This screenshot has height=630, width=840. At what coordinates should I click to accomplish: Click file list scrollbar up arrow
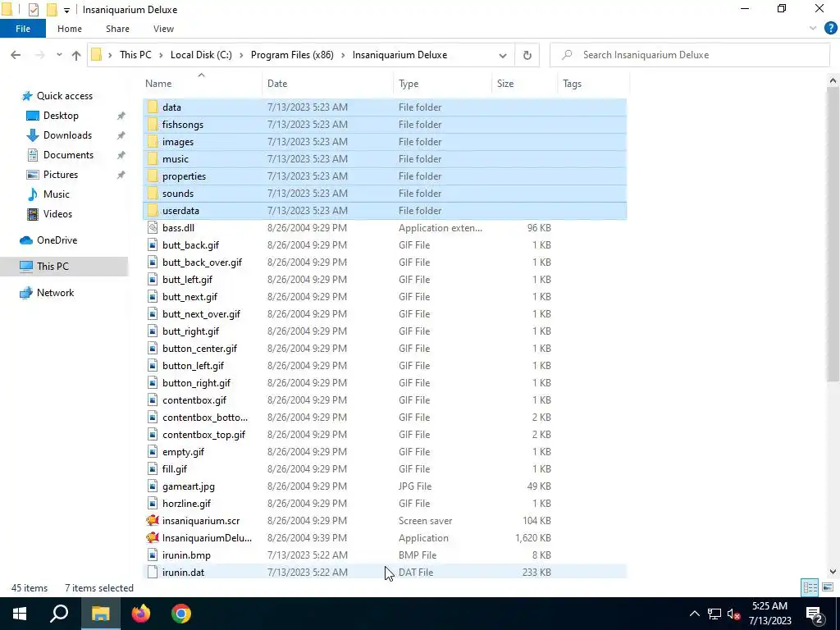point(833,81)
